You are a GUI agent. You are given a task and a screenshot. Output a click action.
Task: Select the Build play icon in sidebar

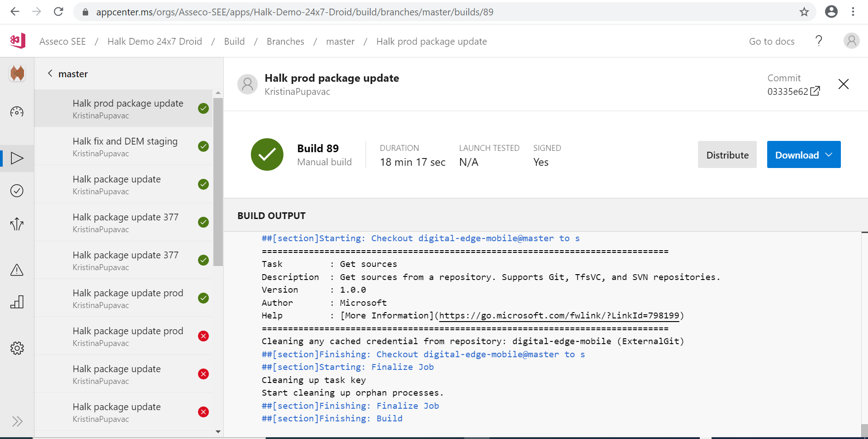pyautogui.click(x=17, y=158)
